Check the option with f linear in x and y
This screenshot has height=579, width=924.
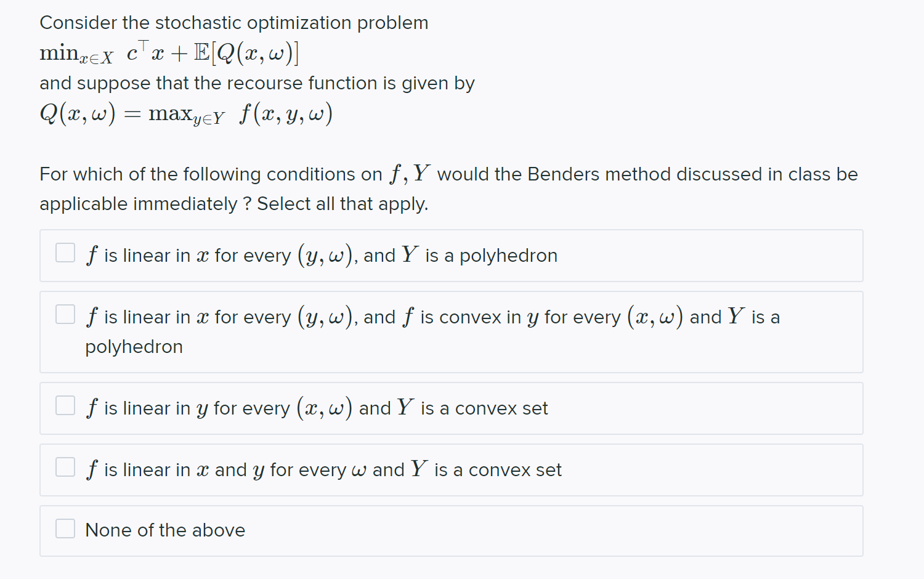(x=65, y=467)
